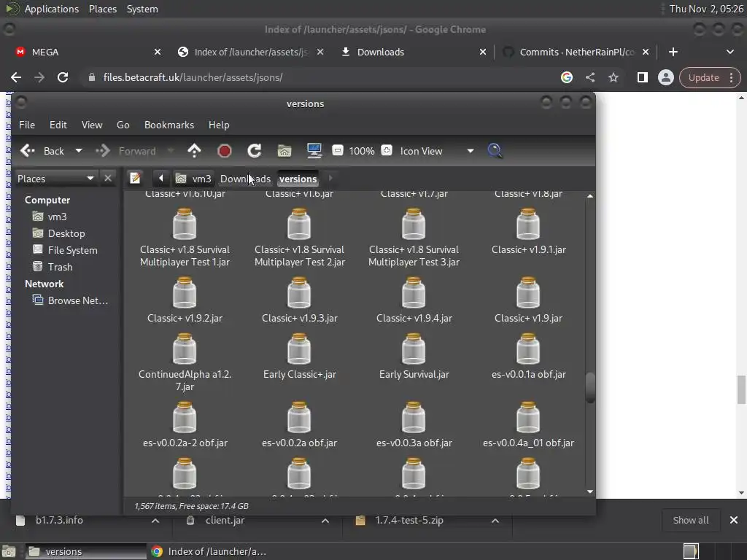This screenshot has height=560, width=747.
Task: Open the File menu
Action: pyautogui.click(x=27, y=125)
